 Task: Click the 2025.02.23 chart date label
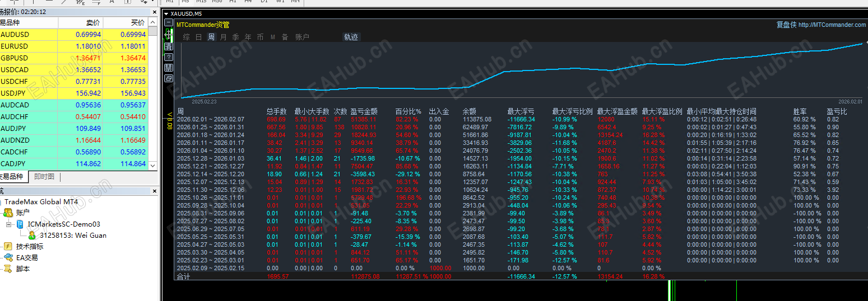click(205, 102)
